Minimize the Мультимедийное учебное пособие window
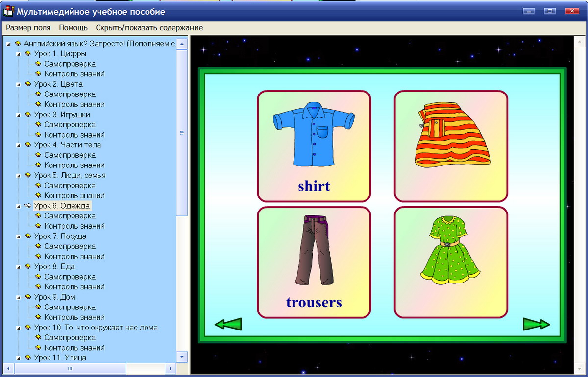This screenshot has width=588, height=377. pyautogui.click(x=528, y=11)
